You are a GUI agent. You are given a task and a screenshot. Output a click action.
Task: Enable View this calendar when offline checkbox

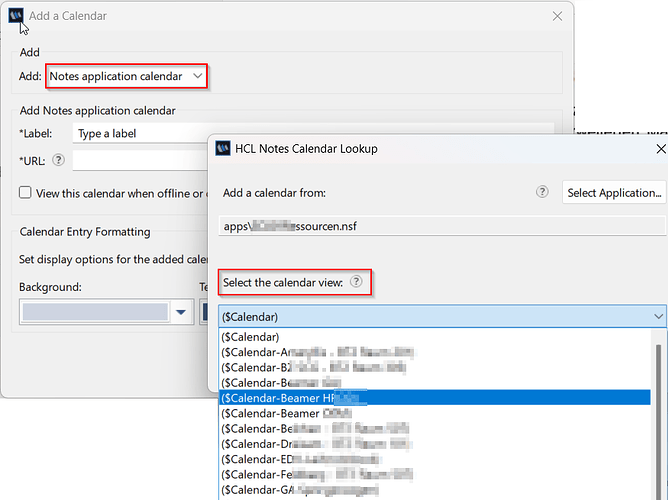tap(25, 193)
